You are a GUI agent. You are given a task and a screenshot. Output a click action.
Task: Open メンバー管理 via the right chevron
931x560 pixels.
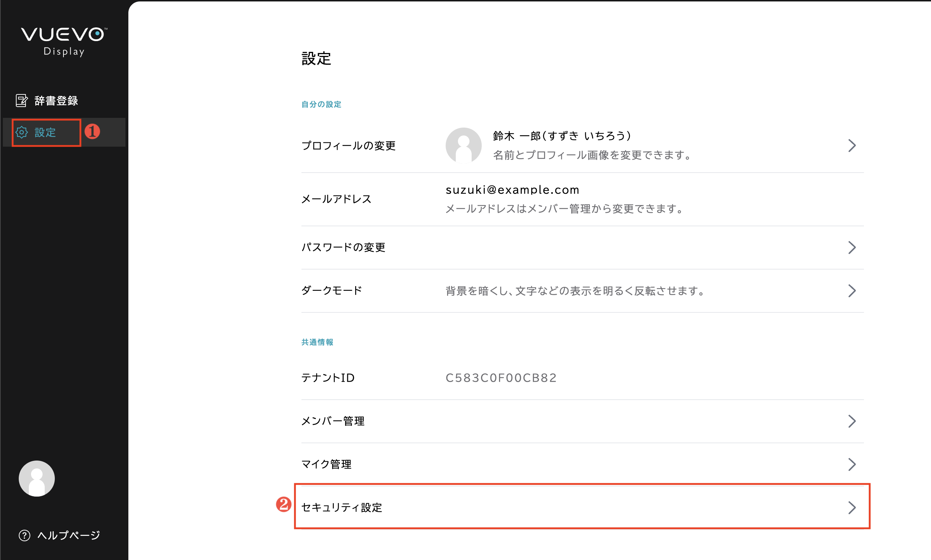point(852,421)
